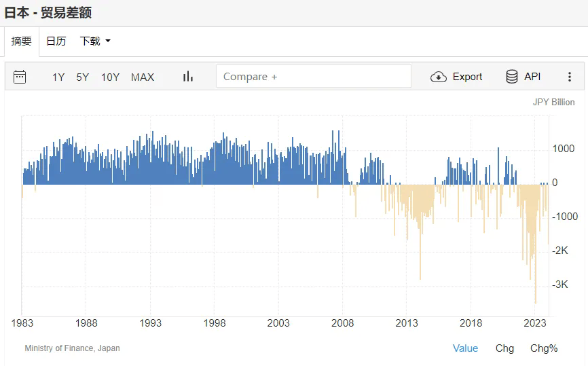The width and height of the screenshot is (588, 366).
Task: Show the Value view
Action: [x=465, y=348]
